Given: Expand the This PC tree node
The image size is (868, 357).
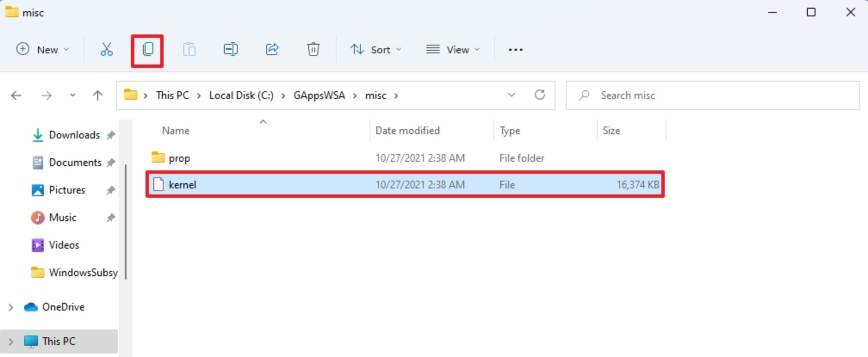Looking at the screenshot, I should (x=11, y=342).
